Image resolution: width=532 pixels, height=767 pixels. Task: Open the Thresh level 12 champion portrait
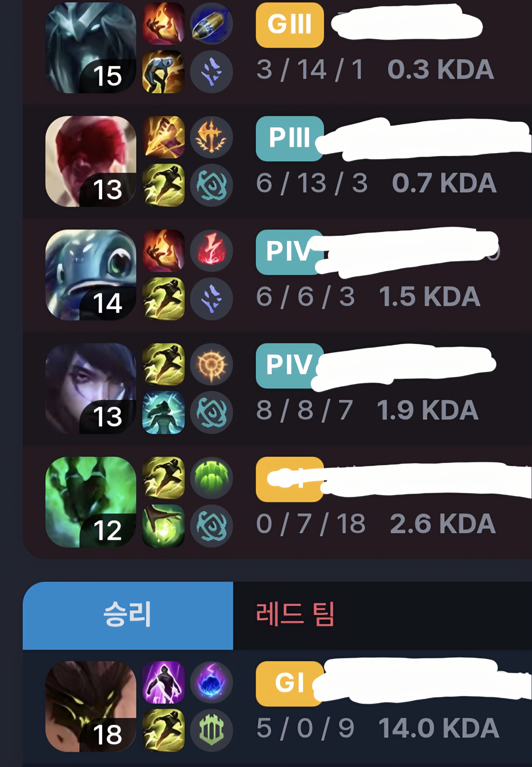point(91,502)
